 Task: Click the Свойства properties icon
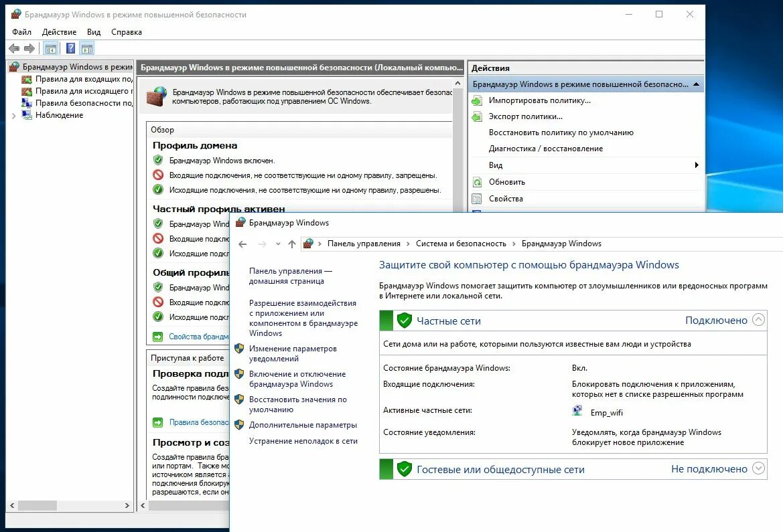[x=477, y=199]
